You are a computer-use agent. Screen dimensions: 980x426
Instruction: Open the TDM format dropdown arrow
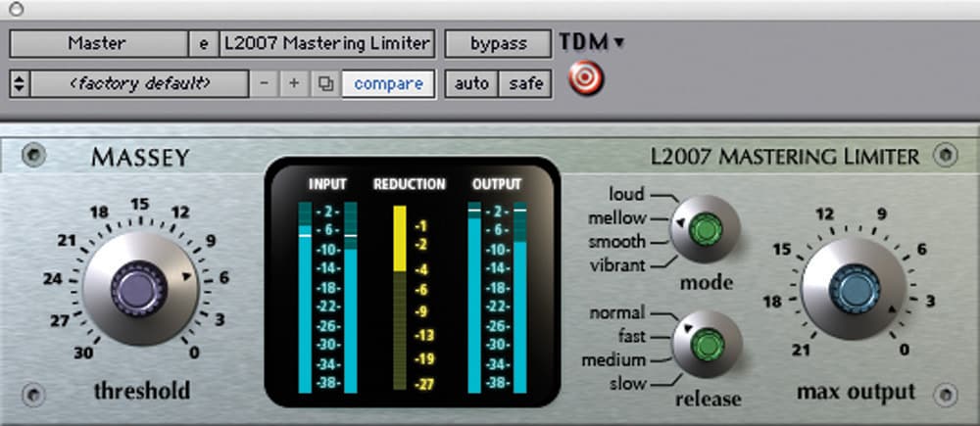point(618,43)
